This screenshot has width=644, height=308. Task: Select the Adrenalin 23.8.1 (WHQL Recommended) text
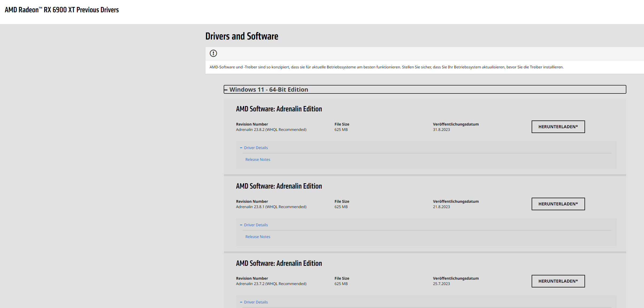tap(271, 207)
